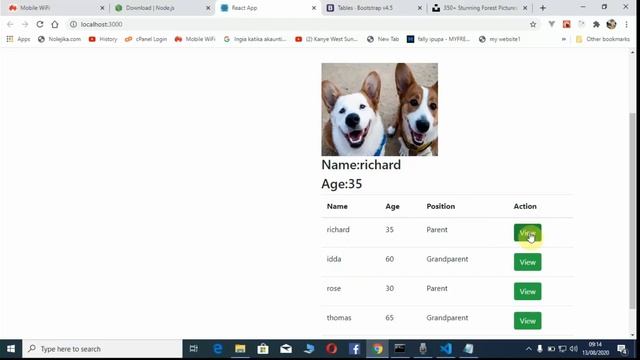
Task: Open Visual Studio Code from the taskbar
Action: click(x=446, y=349)
